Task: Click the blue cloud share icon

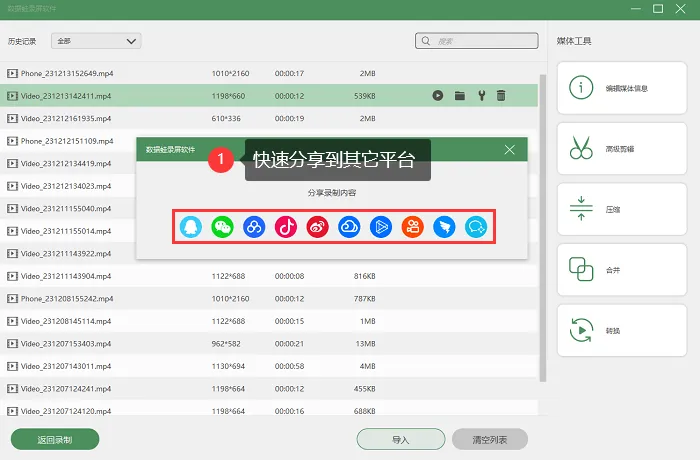Action: 349,227
